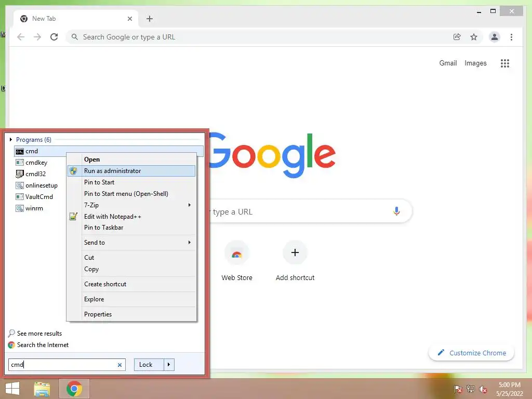Screen dimensions: 532x399
Task: Open Properties from the context menu
Action: click(131, 314)
